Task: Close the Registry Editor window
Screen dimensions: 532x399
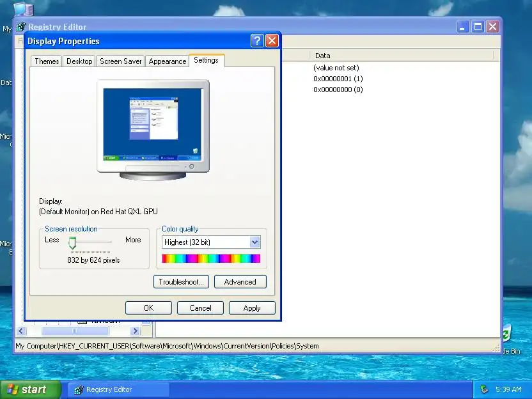Action: [x=492, y=26]
